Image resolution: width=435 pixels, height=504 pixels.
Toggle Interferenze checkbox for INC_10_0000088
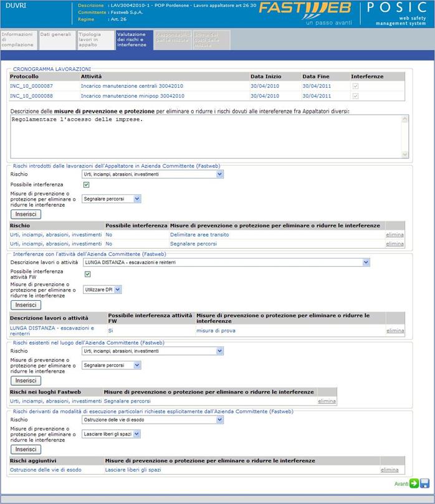[x=355, y=96]
